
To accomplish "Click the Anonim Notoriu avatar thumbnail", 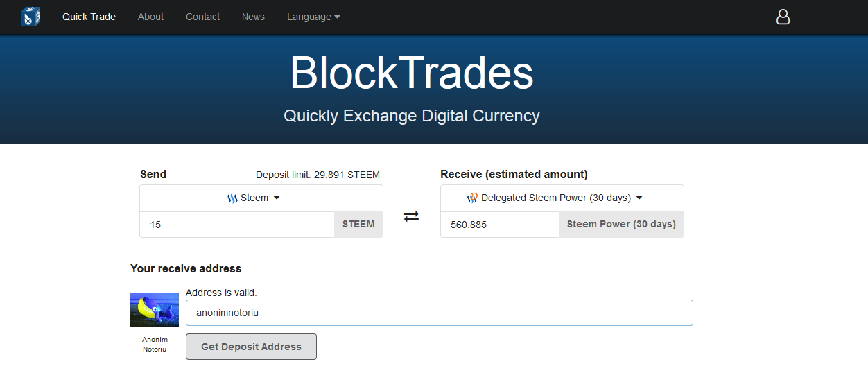I will (155, 310).
